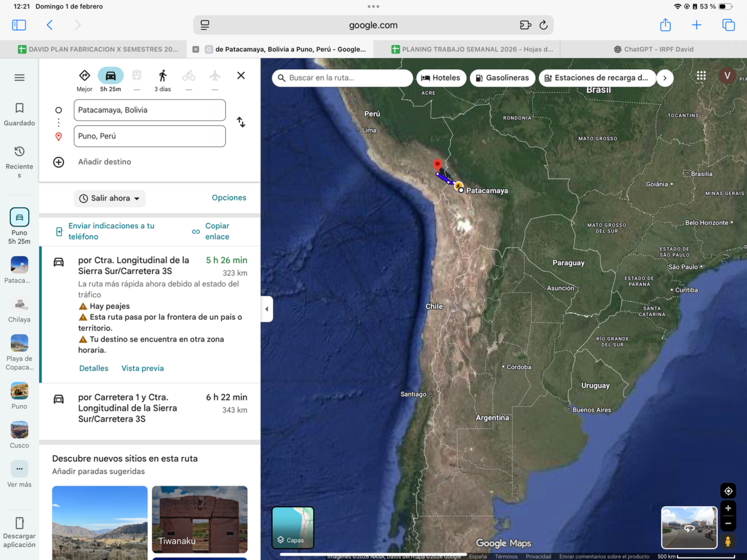Reload the page in Safari
This screenshot has width=747, height=560.
(543, 25)
